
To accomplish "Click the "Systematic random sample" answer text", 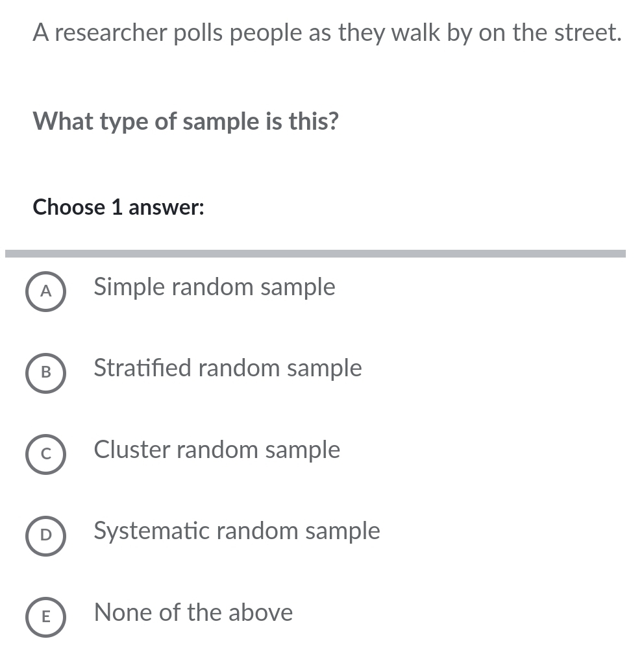I will pyautogui.click(x=237, y=531).
